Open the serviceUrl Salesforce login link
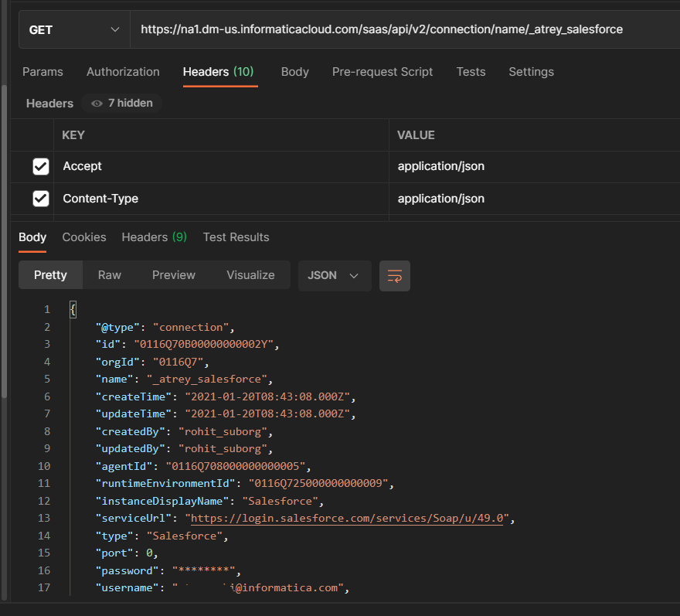Image resolution: width=680 pixels, height=616 pixels. click(347, 519)
